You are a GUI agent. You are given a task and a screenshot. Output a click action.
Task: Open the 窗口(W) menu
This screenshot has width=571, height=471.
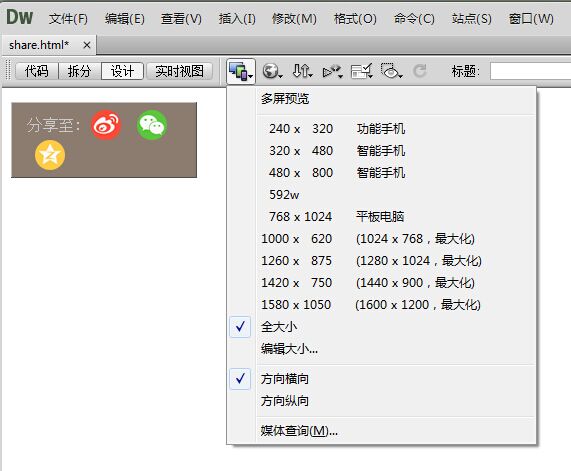click(531, 19)
